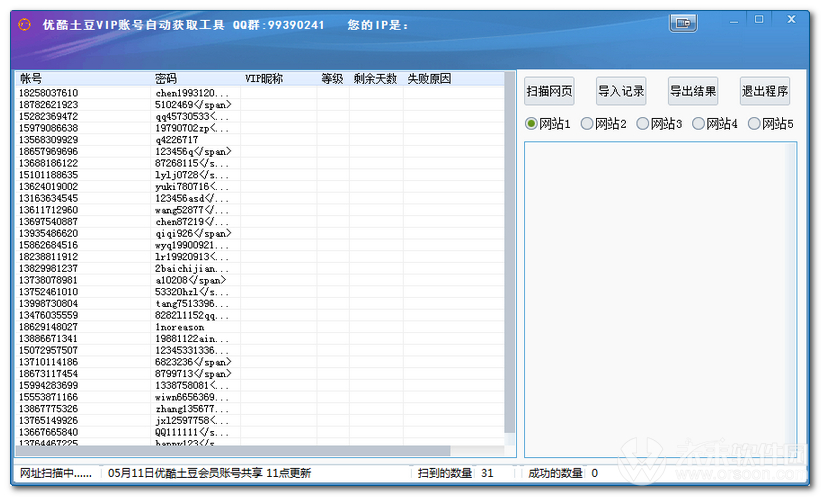Switch to the 网站4 source
This screenshot has height=497, width=821.
[698, 124]
